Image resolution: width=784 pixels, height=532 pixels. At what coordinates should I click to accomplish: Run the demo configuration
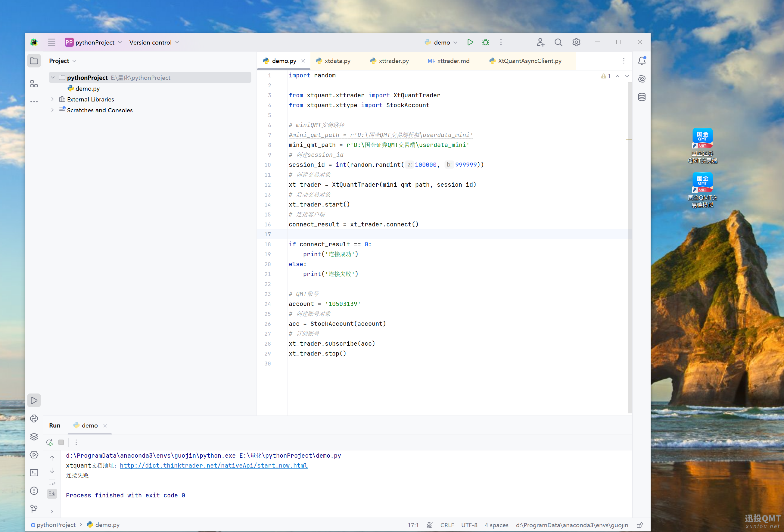point(470,42)
